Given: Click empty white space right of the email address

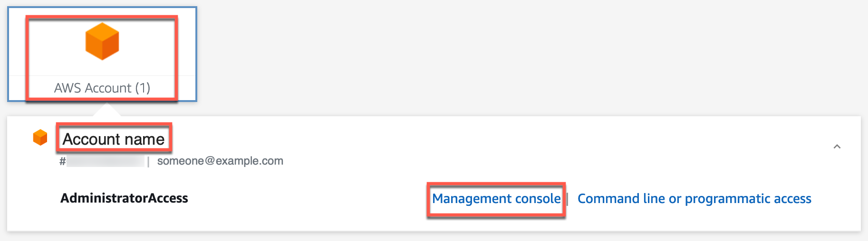Looking at the screenshot, I should (547, 161).
